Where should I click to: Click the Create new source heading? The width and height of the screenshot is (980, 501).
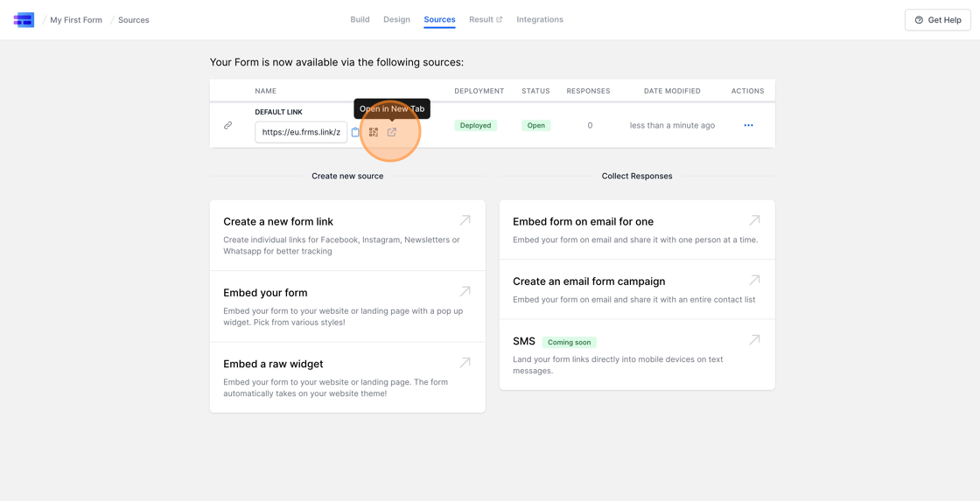[347, 176]
